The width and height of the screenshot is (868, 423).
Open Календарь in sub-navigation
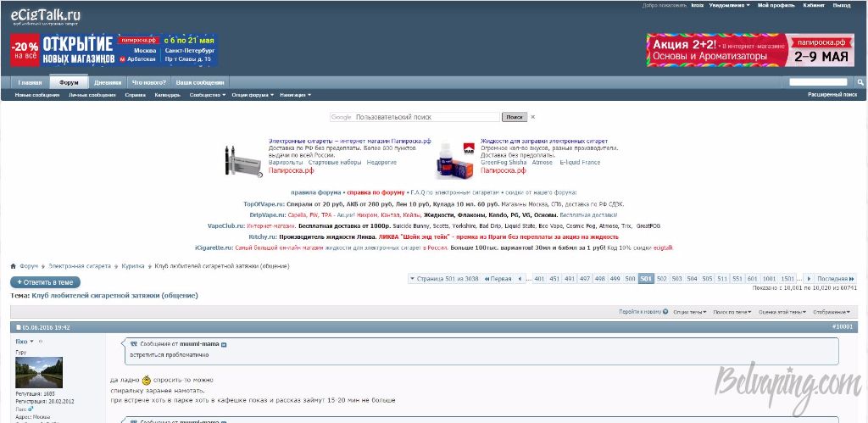tap(167, 95)
